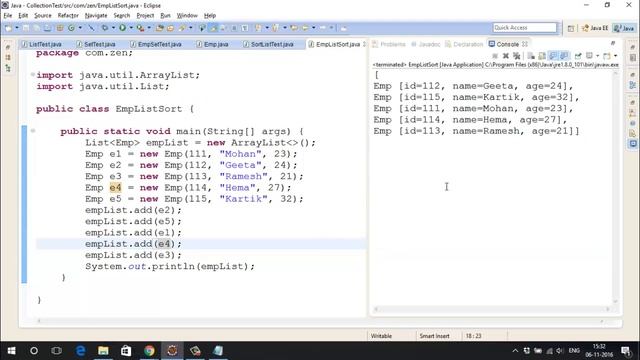Open the Javadoc view tab
640x360 pixels.
point(426,44)
